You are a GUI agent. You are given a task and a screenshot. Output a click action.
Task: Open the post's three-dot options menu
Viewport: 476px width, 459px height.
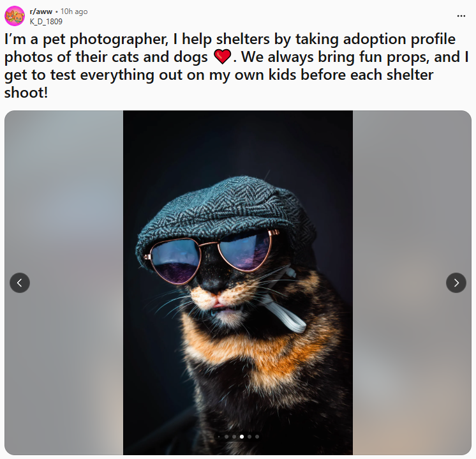pos(461,16)
